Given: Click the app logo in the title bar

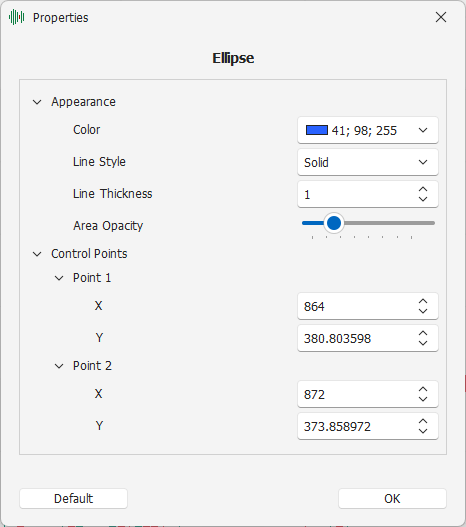Looking at the screenshot, I should coord(16,17).
